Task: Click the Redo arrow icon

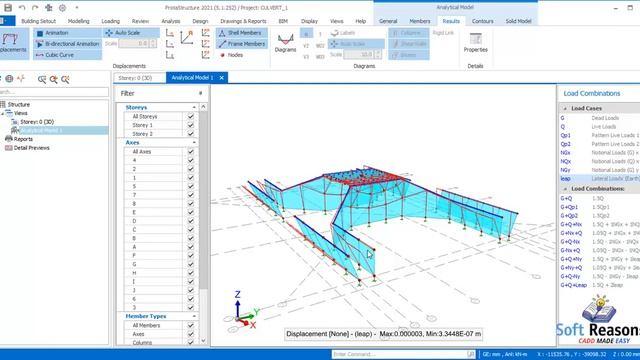Action: click(35, 8)
